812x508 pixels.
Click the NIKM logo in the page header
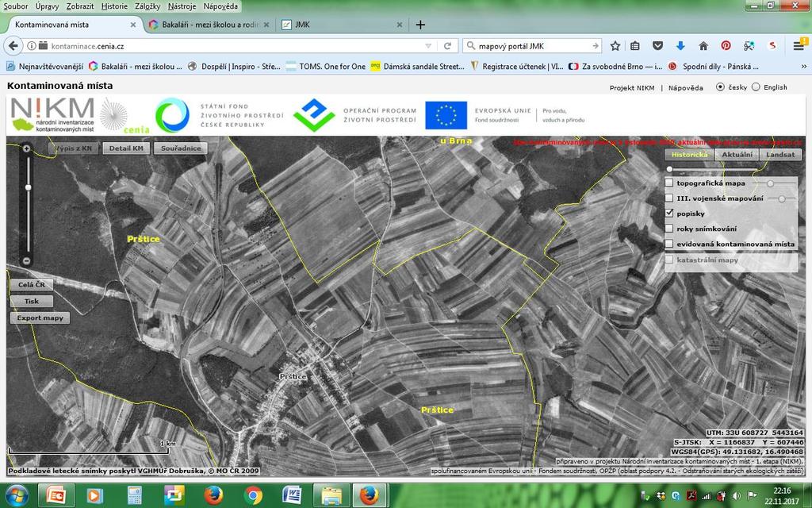(x=52, y=114)
